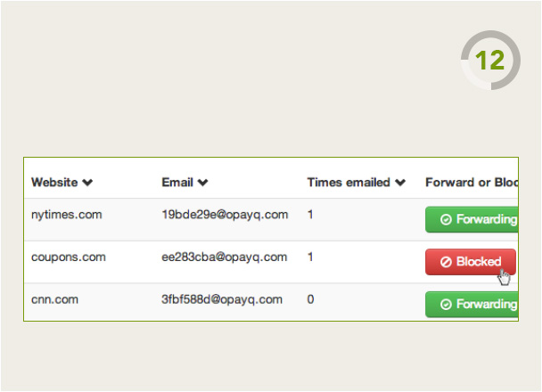Select email 19bde29e@opayq.com
542x392 pixels.
(225, 215)
